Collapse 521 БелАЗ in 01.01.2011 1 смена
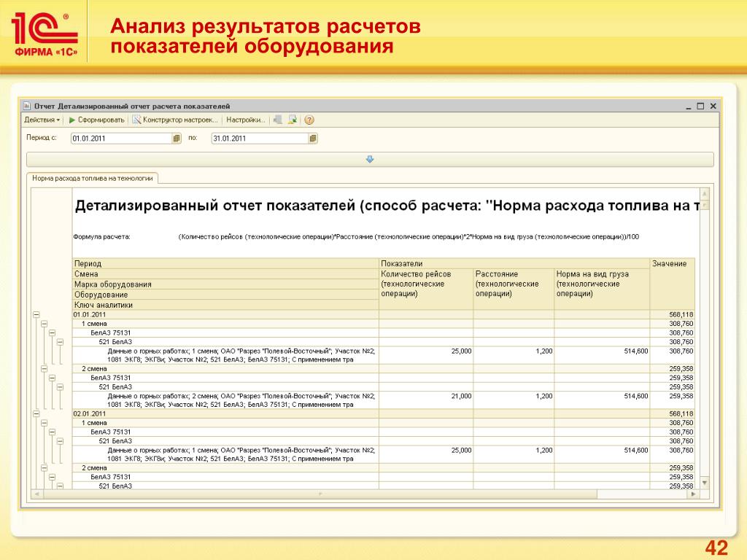Viewport: 747px width, 560px height. point(60,342)
